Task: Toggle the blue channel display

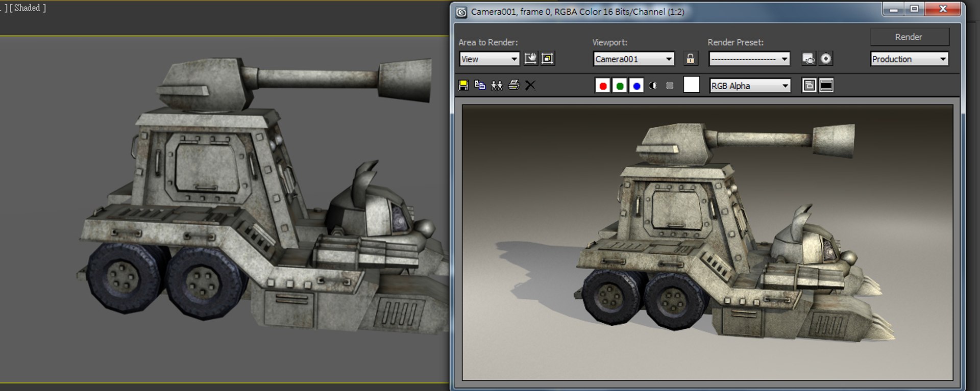Action: [x=636, y=86]
